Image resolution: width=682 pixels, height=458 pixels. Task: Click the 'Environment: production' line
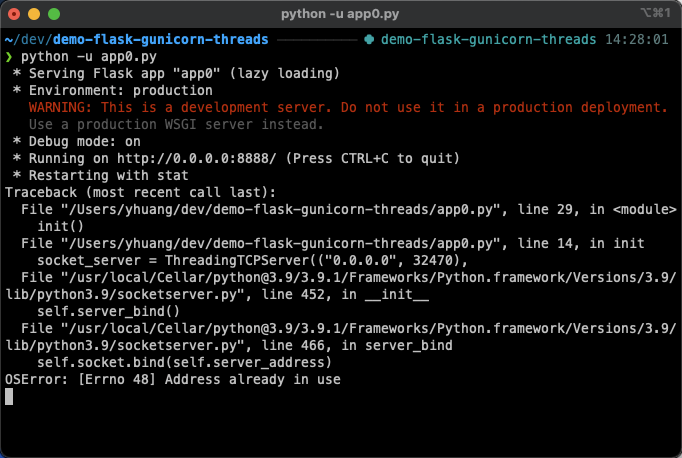coord(113,90)
